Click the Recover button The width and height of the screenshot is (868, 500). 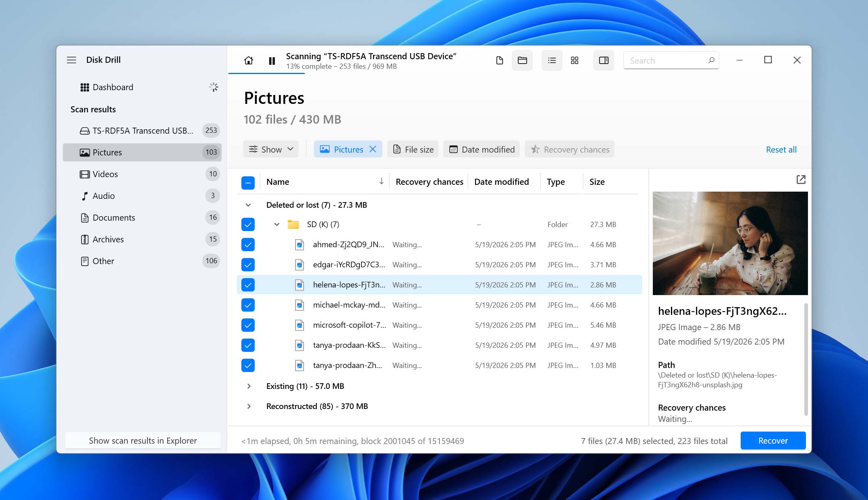pos(773,440)
